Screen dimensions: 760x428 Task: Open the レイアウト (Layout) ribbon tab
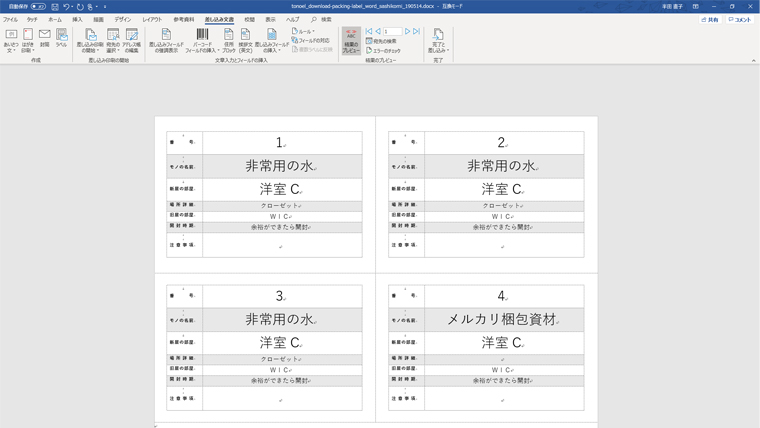click(152, 19)
